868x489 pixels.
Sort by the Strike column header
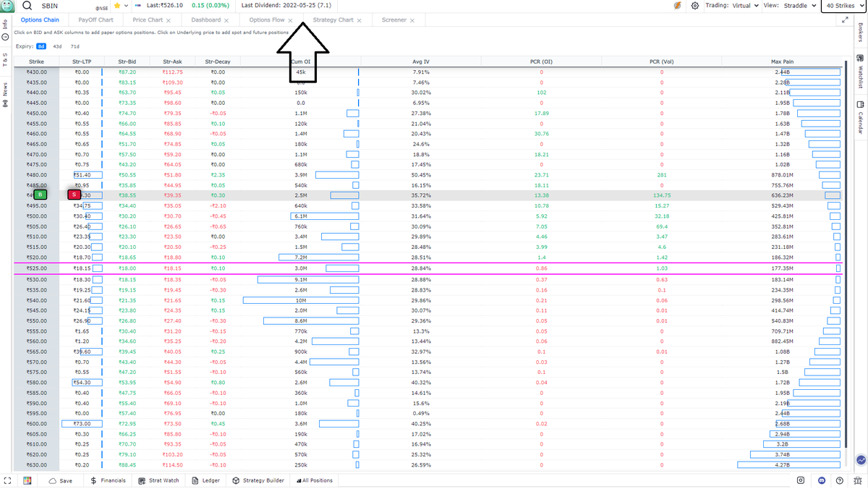coord(36,61)
